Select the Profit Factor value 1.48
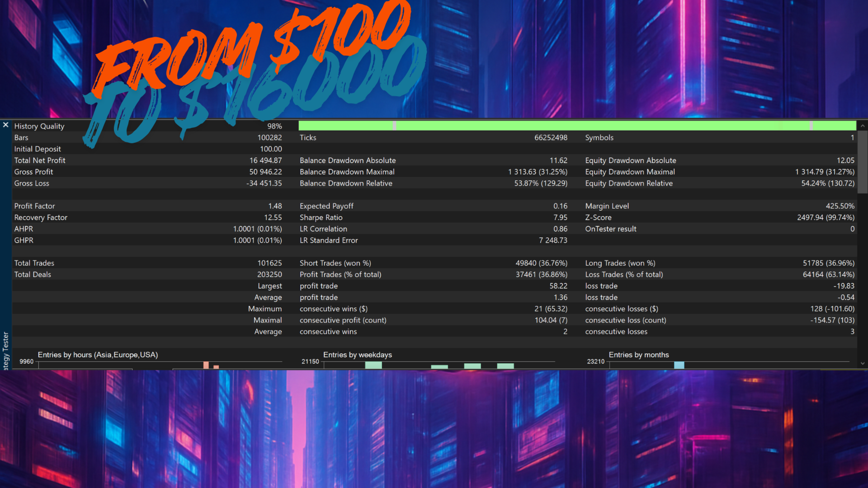Screen dimensions: 868x488 click(x=275, y=206)
